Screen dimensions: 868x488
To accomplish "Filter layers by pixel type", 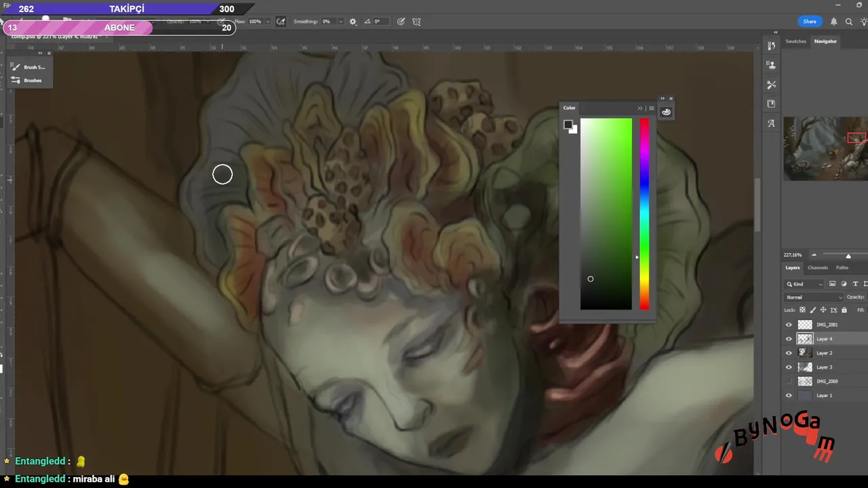I will 832,284.
